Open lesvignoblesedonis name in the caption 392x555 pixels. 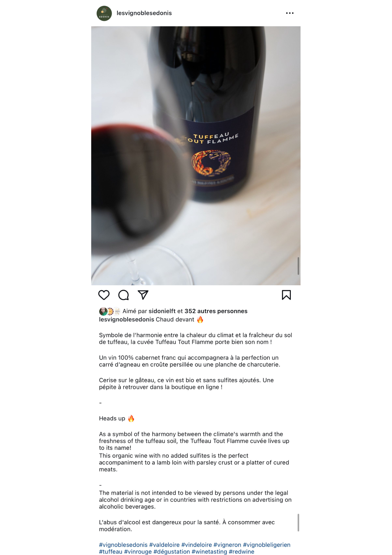(x=126, y=319)
